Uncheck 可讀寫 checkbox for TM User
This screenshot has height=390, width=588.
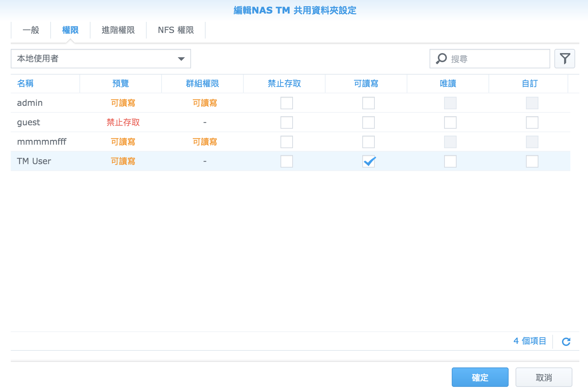click(369, 161)
